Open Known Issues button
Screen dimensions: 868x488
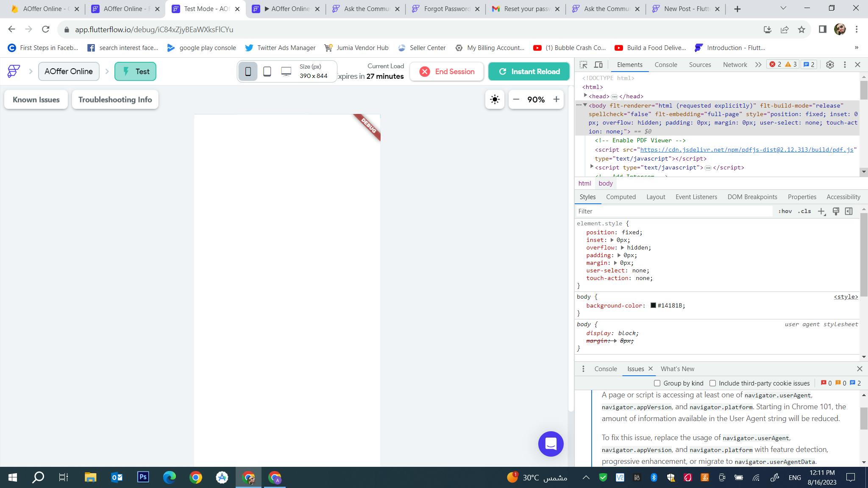(36, 100)
